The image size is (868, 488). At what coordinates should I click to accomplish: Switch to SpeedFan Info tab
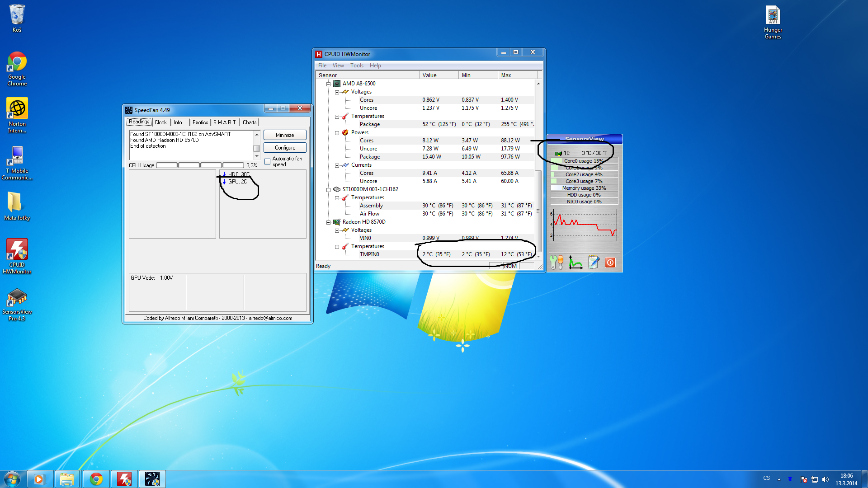click(x=178, y=122)
